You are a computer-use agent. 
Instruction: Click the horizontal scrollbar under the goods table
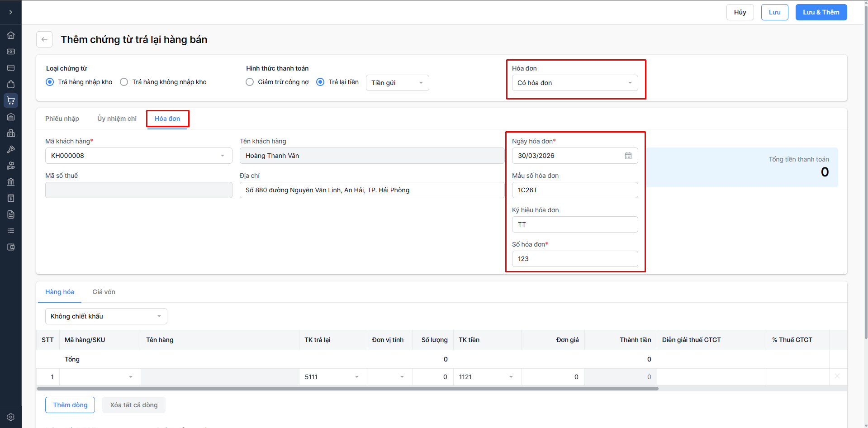(347, 389)
